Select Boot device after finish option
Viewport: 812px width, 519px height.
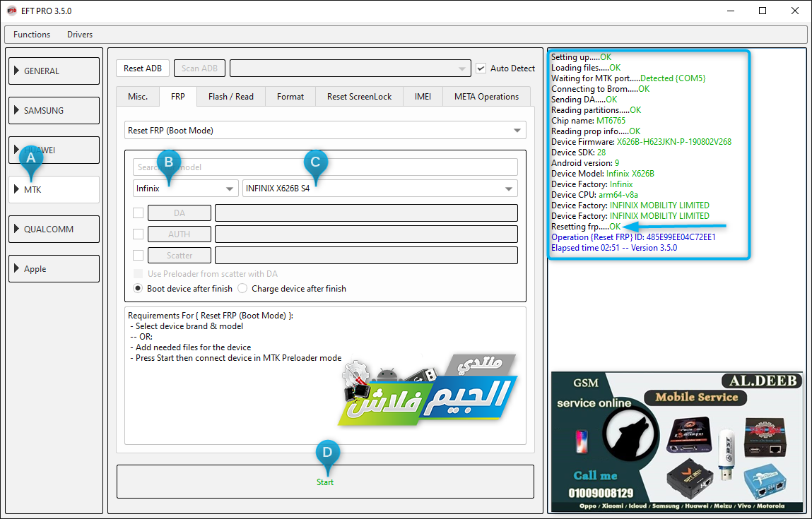coord(138,288)
